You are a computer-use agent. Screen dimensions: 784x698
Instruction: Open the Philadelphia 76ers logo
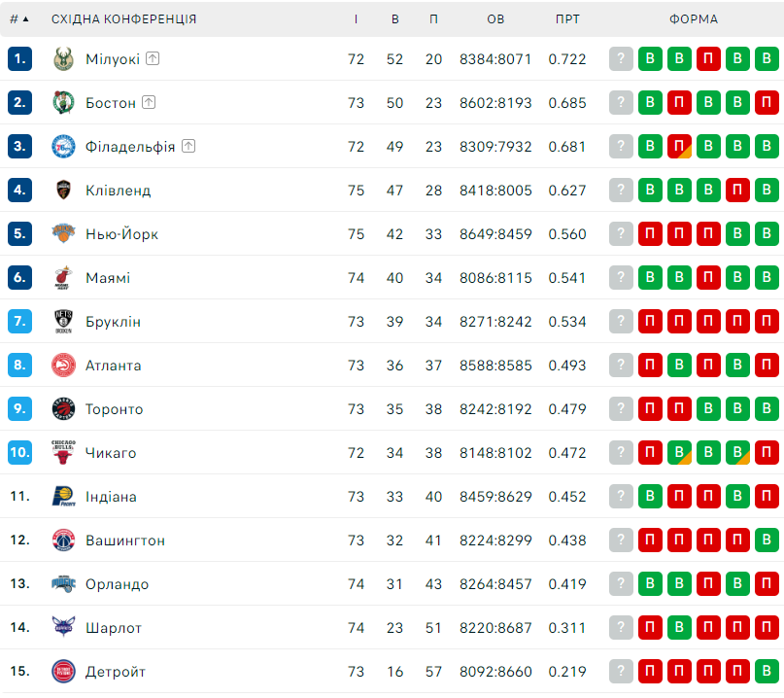click(63, 147)
